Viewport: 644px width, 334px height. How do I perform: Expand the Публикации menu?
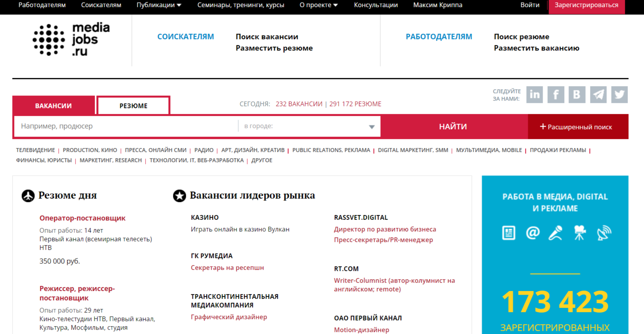159,5
